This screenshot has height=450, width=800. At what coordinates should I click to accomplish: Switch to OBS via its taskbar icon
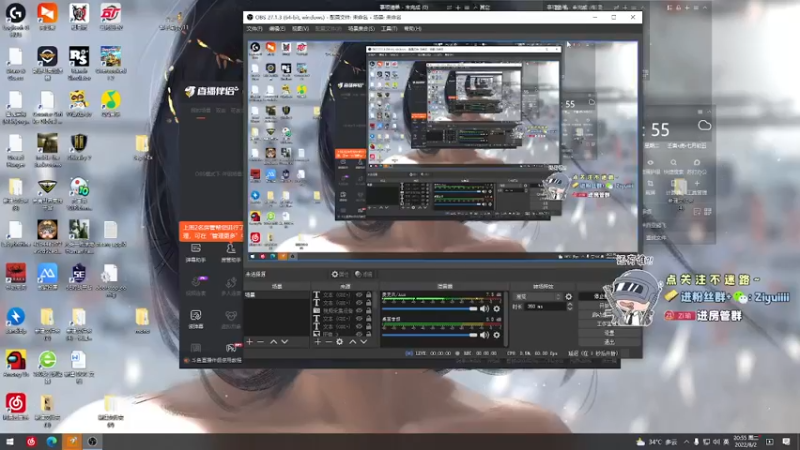click(x=92, y=441)
